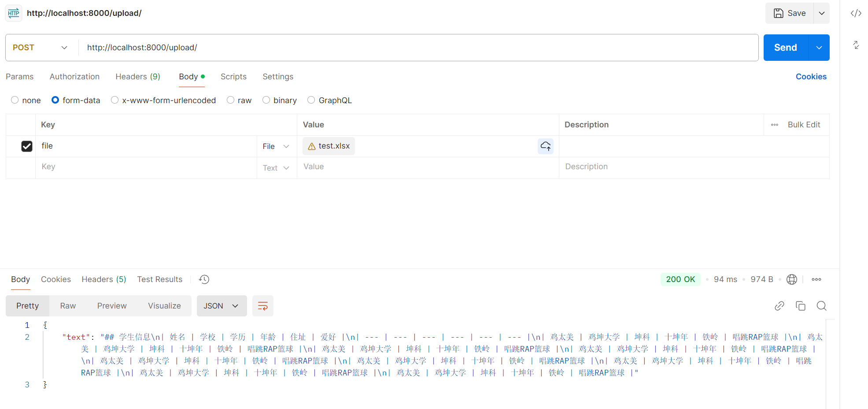Screen dimensions: 868x409
Task: Click the link icon above the response
Action: [779, 306]
